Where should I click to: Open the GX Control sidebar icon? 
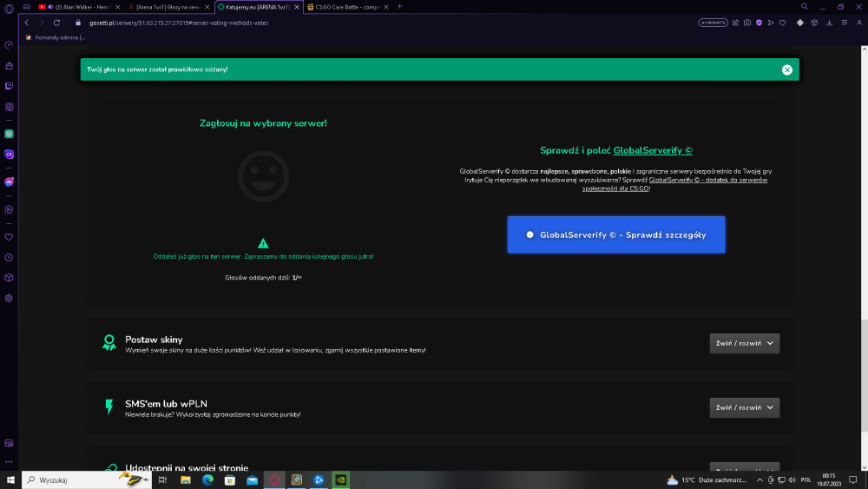9,45
